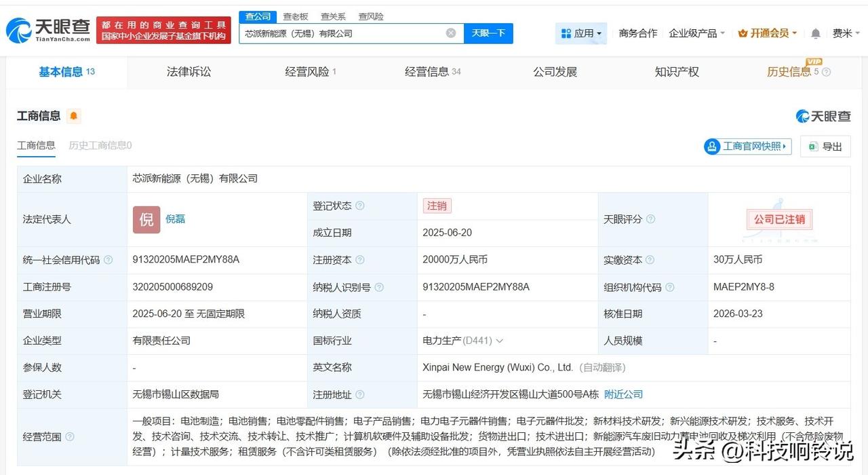Expand the 电力生产 (D441) industry chevron

pos(500,341)
